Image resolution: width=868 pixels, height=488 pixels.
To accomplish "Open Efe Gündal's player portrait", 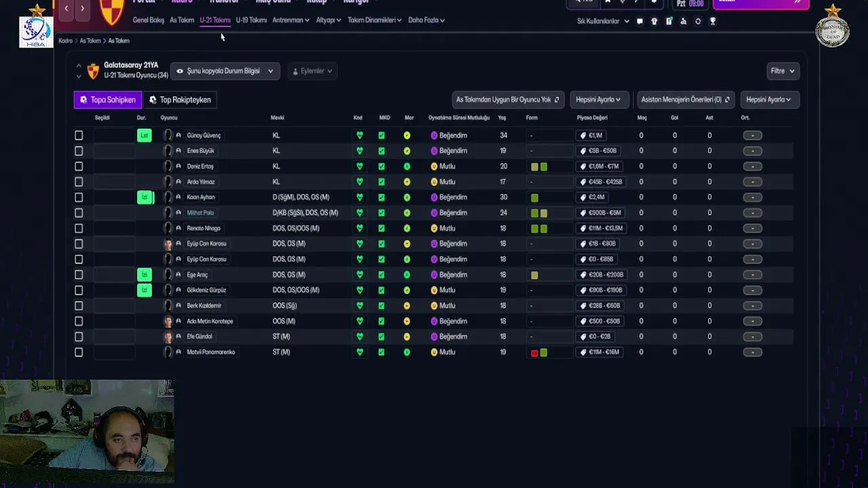I will [168, 337].
